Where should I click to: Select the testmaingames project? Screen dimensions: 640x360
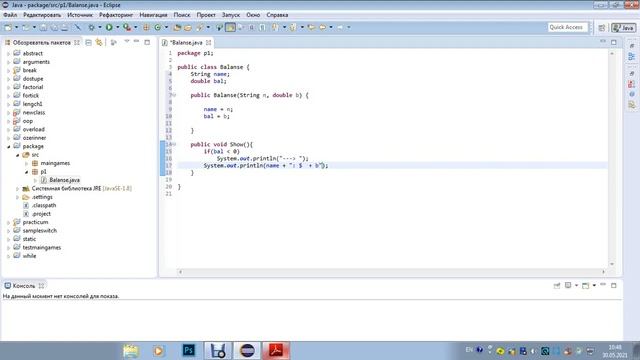(42, 248)
